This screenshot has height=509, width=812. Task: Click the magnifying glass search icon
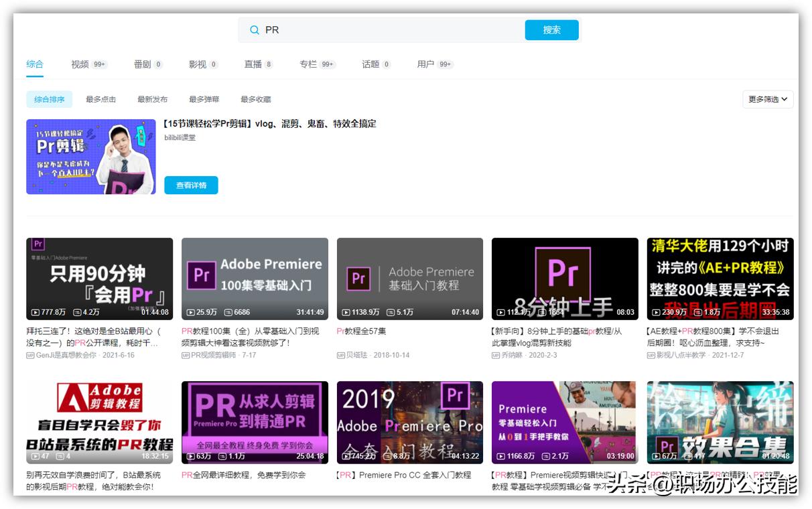pyautogui.click(x=255, y=30)
